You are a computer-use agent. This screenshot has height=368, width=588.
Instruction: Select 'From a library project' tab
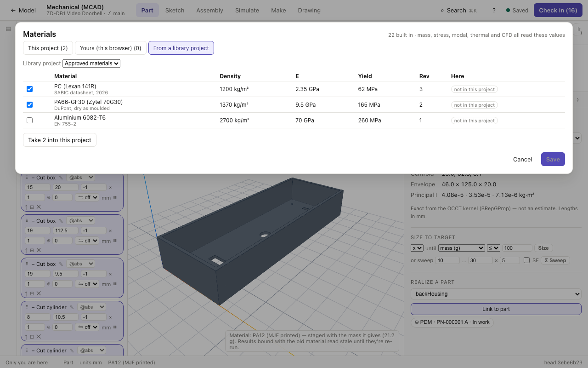pyautogui.click(x=181, y=48)
